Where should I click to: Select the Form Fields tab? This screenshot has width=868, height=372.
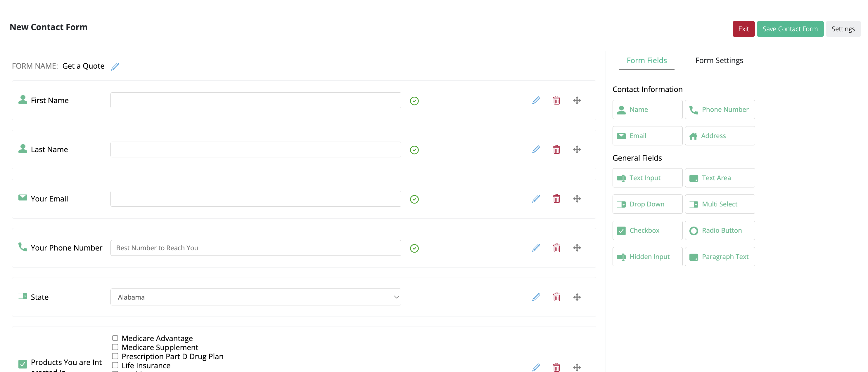[646, 61]
